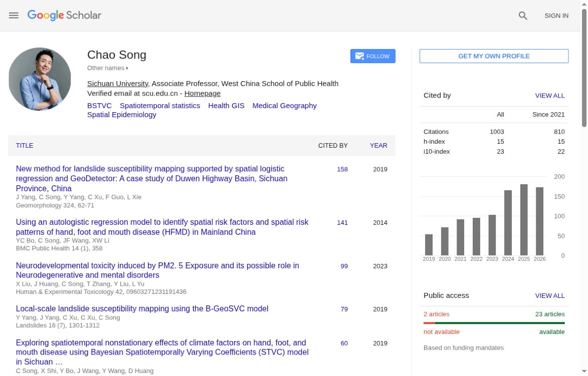This screenshot has width=588, height=376.
Task: Click the Google Scholar logo
Action: [x=64, y=16]
